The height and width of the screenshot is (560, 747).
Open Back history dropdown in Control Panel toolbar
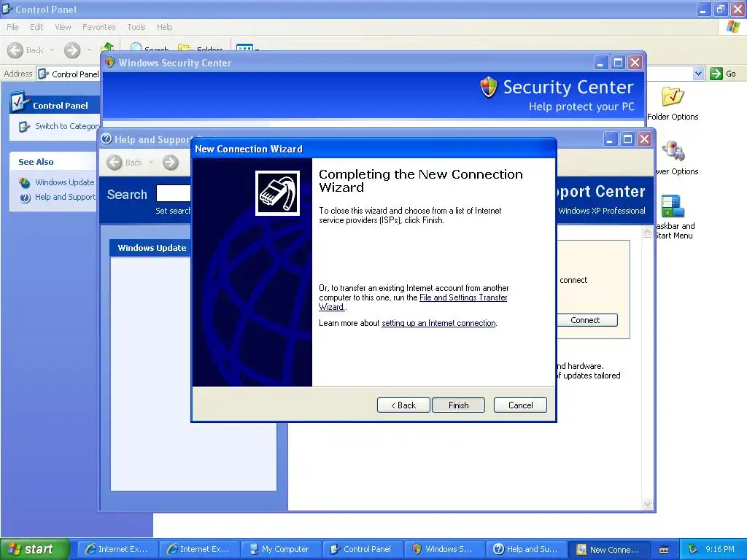52,50
